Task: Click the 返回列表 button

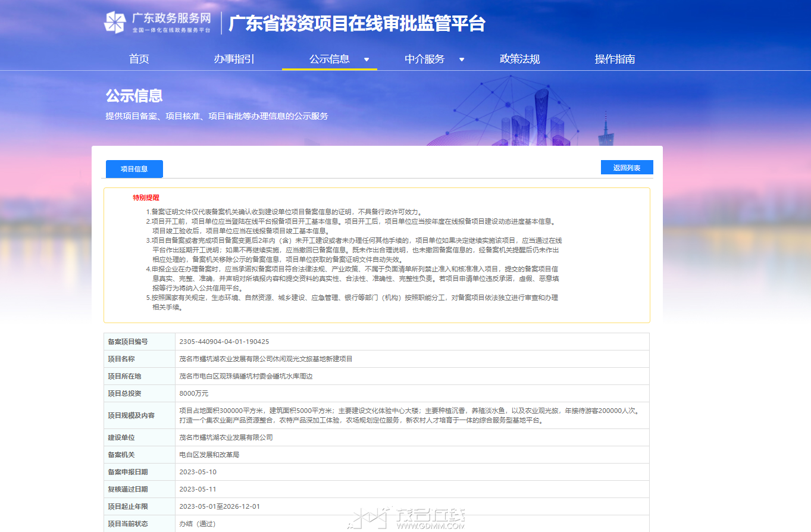Action: coord(627,168)
